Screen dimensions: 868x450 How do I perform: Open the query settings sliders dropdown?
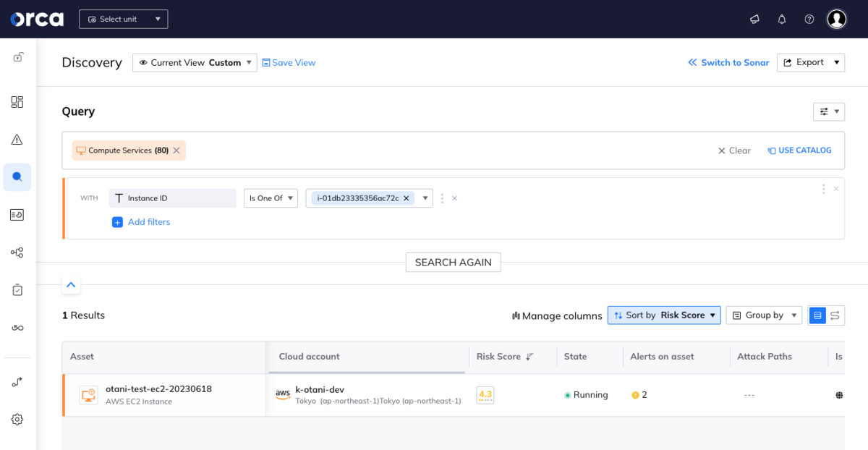point(829,111)
